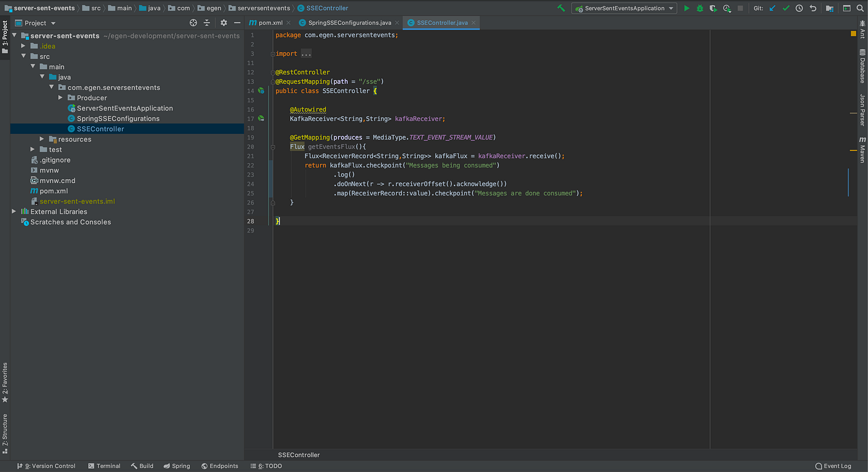The image size is (868, 472).
Task: Open Run Anything terminal-window icon
Action: 846,8
